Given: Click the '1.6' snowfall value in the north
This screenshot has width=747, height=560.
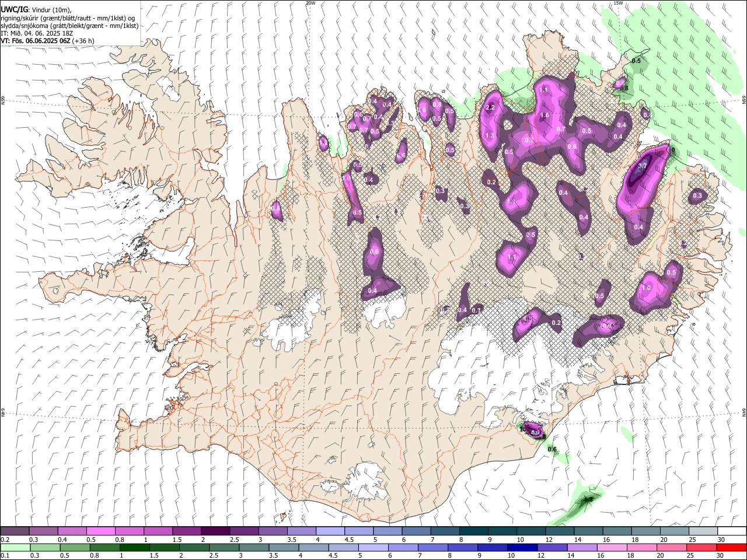Looking at the screenshot, I should click(x=545, y=116).
